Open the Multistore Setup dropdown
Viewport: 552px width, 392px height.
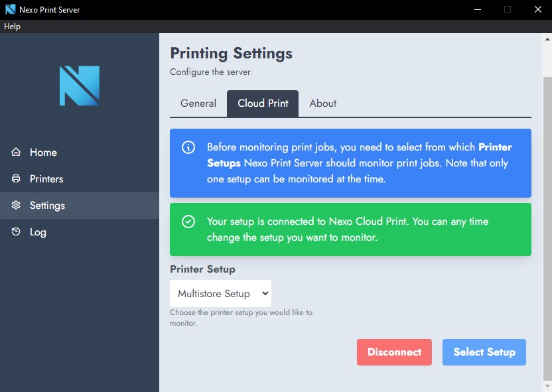tap(220, 293)
